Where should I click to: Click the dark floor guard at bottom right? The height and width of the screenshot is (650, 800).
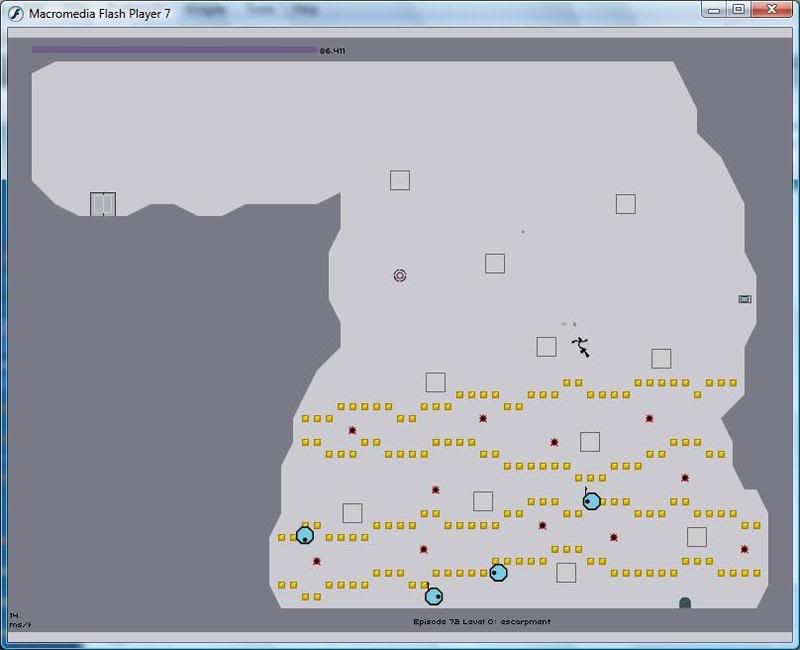[x=685, y=602]
